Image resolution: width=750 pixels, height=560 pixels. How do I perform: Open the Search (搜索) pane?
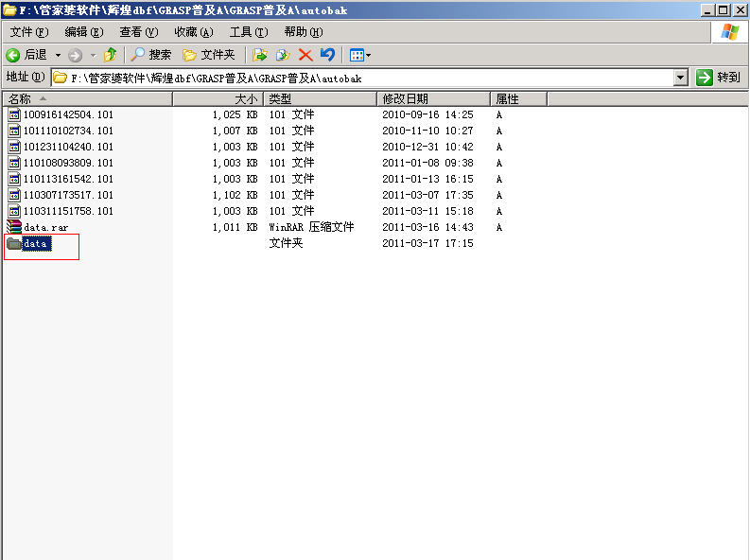[150, 55]
